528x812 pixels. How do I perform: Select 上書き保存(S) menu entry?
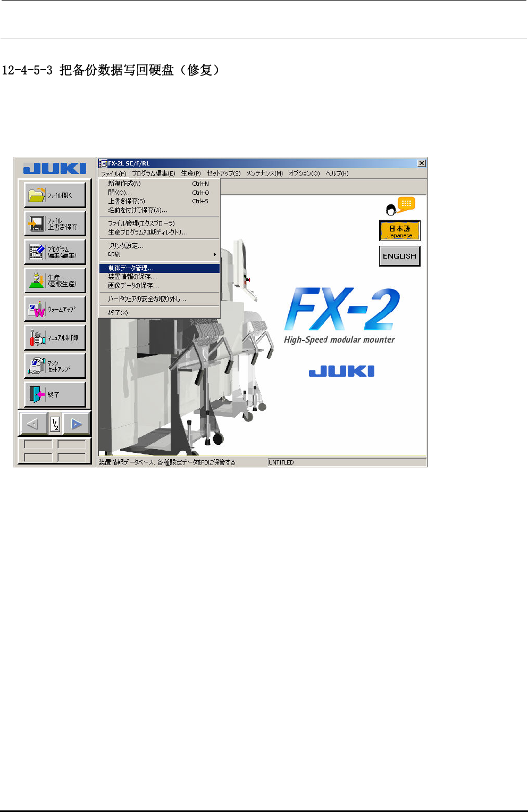160,201
